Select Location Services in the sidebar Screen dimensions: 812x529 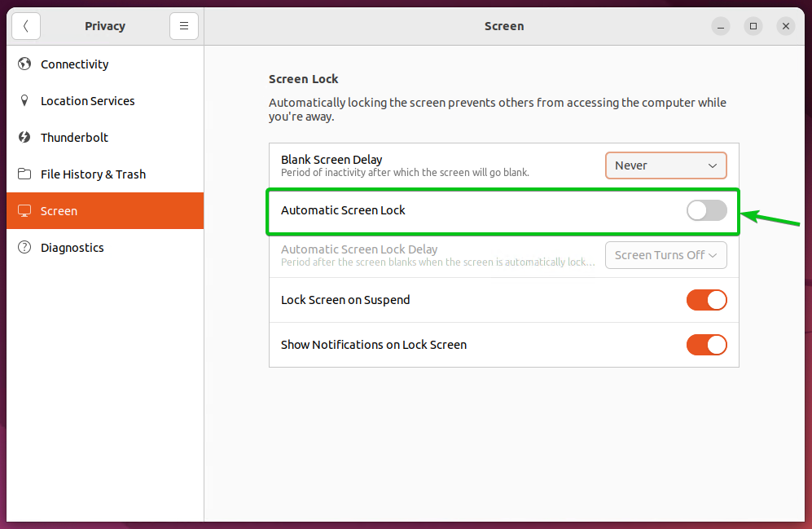pyautogui.click(x=88, y=101)
